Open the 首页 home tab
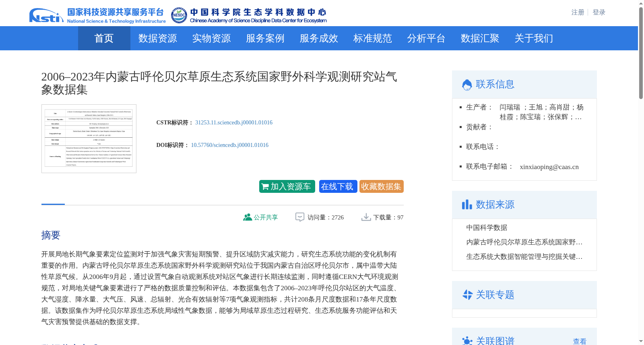The height and width of the screenshot is (345, 644). pos(104,38)
